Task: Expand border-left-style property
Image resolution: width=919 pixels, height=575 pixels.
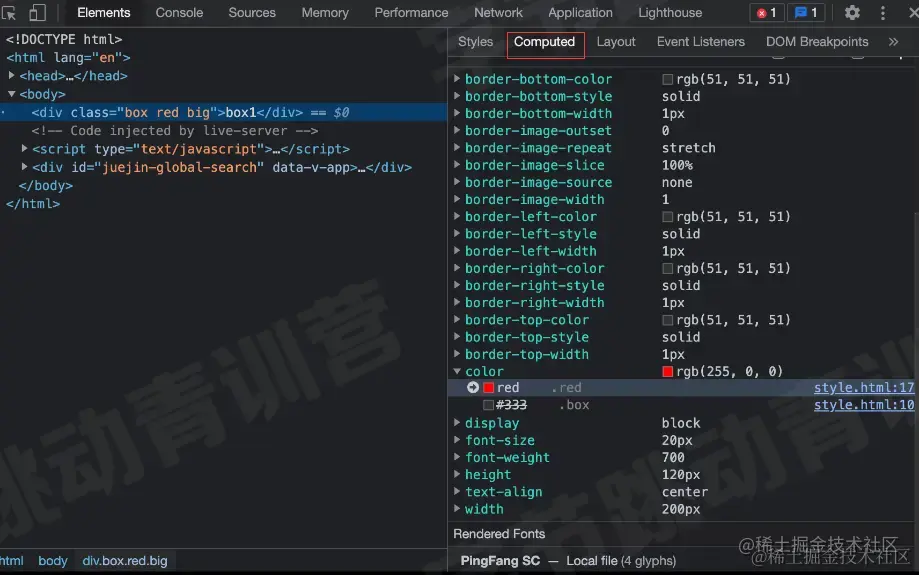Action: click(x=457, y=233)
